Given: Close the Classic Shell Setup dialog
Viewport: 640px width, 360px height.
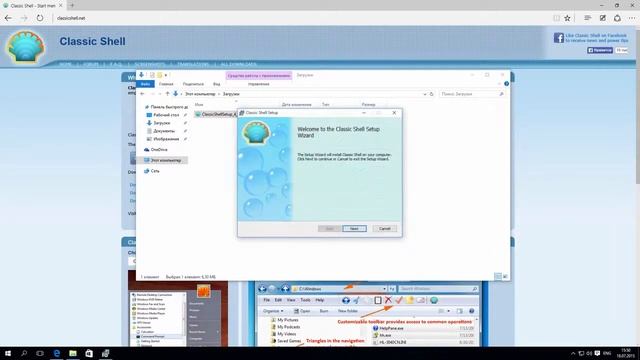Looking at the screenshot, I should click(x=394, y=113).
